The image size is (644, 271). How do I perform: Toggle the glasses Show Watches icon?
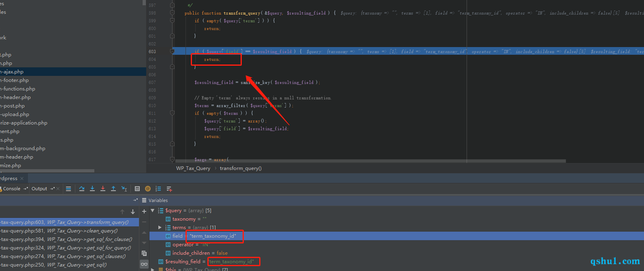[144, 264]
